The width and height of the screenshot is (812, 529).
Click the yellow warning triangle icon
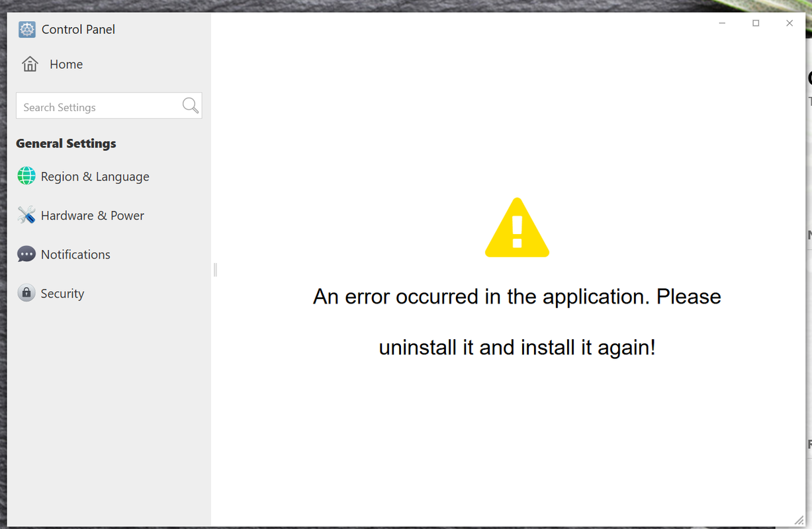click(517, 227)
